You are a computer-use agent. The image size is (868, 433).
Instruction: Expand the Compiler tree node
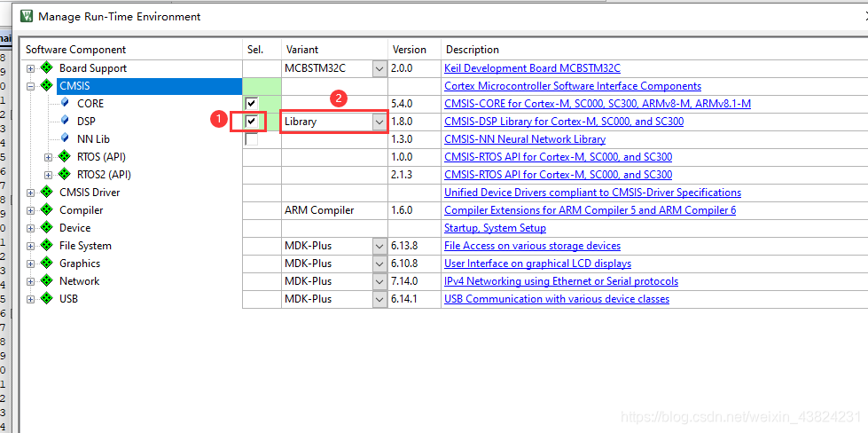click(30, 210)
